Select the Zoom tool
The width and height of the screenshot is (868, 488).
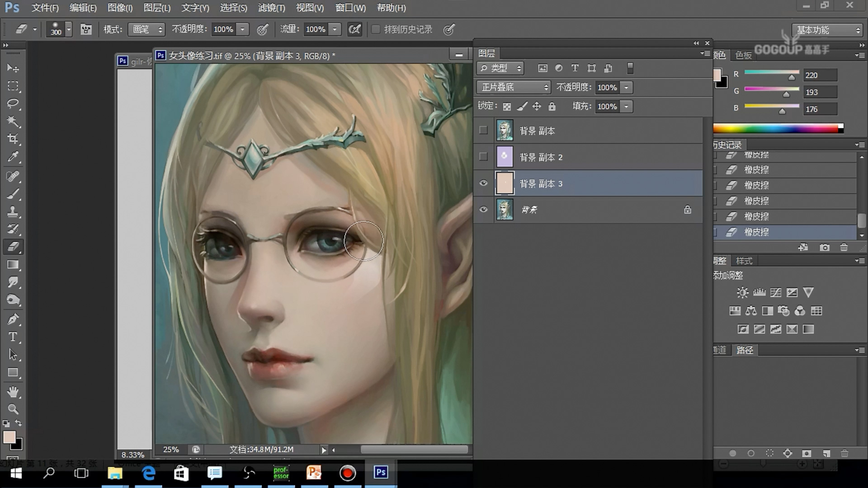coord(13,409)
